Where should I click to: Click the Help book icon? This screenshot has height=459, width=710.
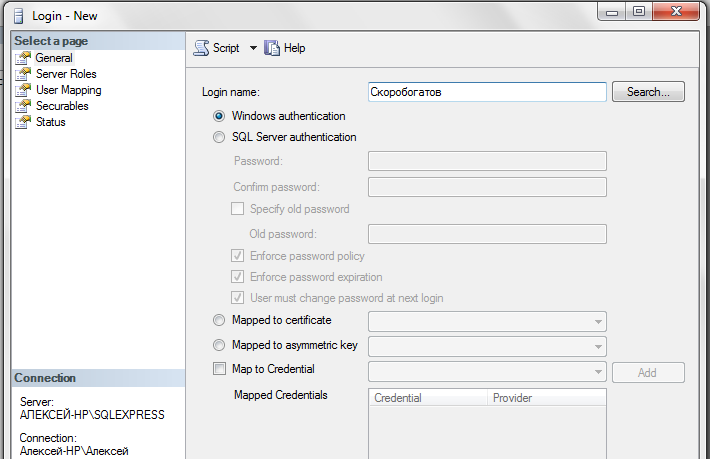coord(272,48)
